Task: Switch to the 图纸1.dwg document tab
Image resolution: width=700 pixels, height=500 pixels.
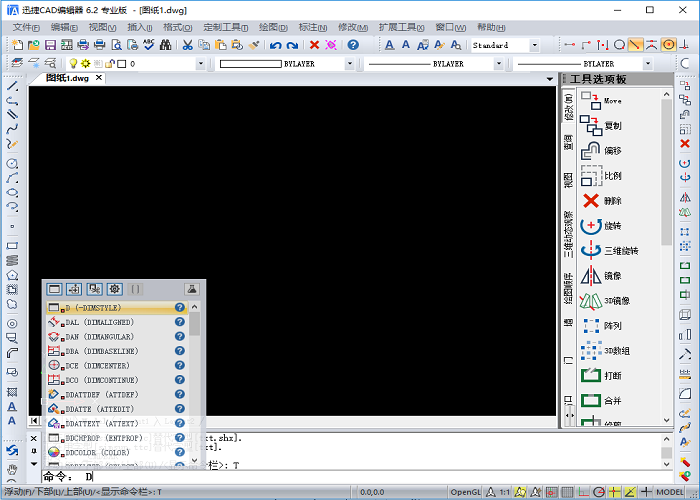Action: point(67,78)
